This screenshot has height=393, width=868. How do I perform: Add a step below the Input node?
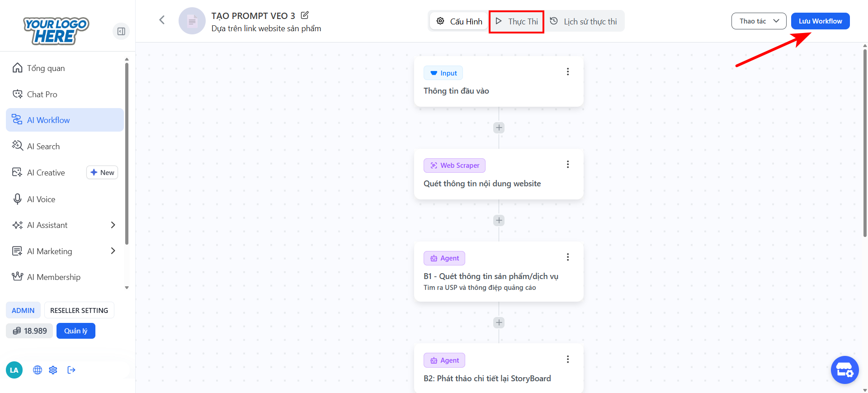click(499, 128)
